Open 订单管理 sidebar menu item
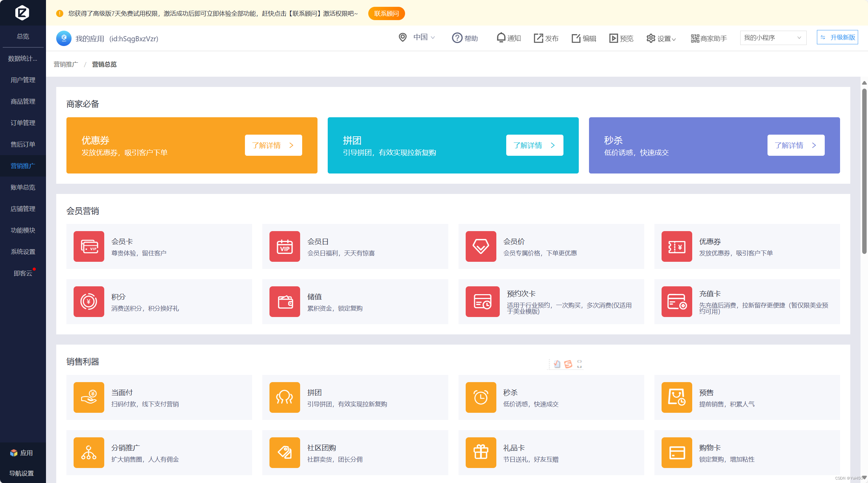The width and height of the screenshot is (868, 483). (23, 123)
